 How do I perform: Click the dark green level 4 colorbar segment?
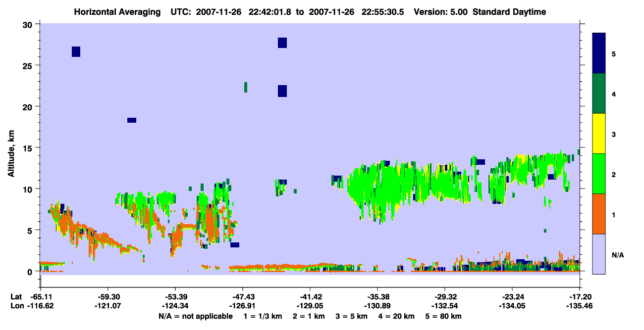pyautogui.click(x=599, y=94)
